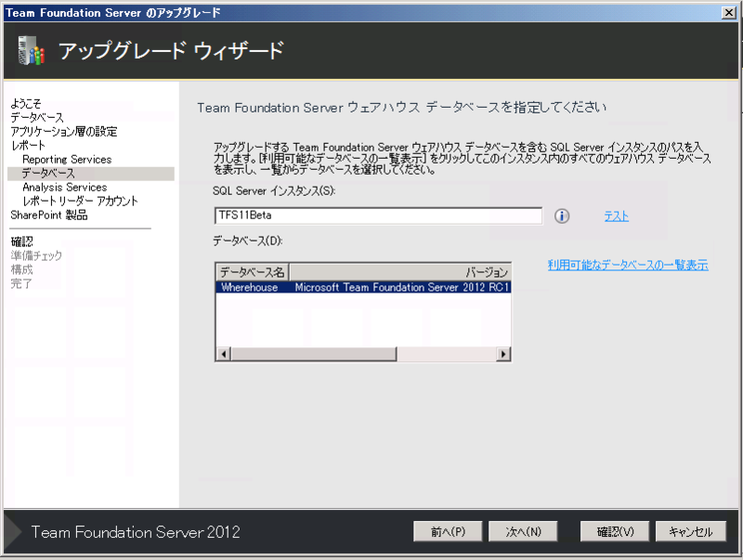
Task: Open 利用可能なデータベースの一覧表示 link
Action: pyautogui.click(x=628, y=265)
